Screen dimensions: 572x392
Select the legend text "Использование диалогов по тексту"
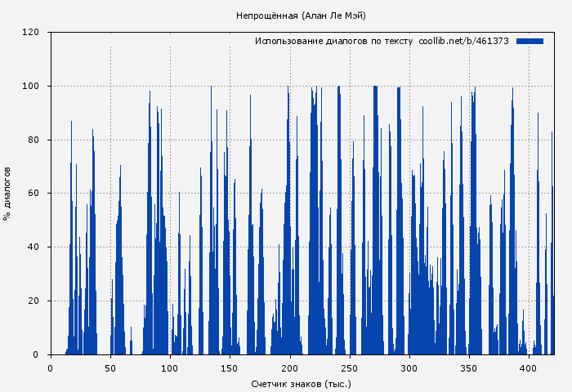[x=334, y=41]
